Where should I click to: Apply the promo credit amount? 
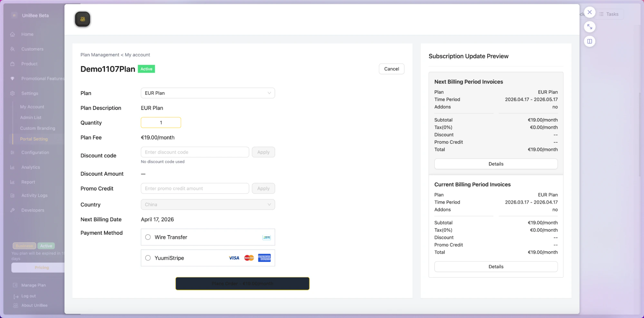(263, 188)
